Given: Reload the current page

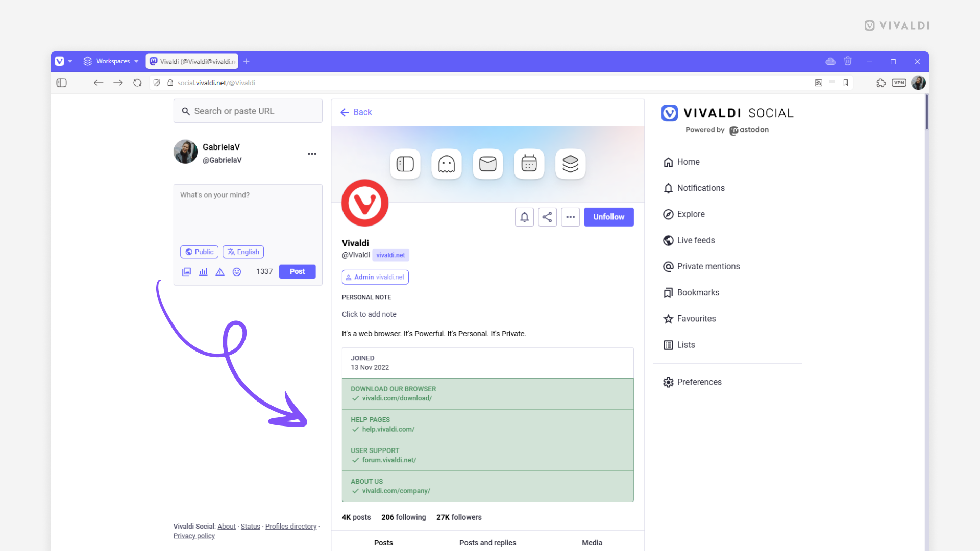Looking at the screenshot, I should (x=137, y=83).
